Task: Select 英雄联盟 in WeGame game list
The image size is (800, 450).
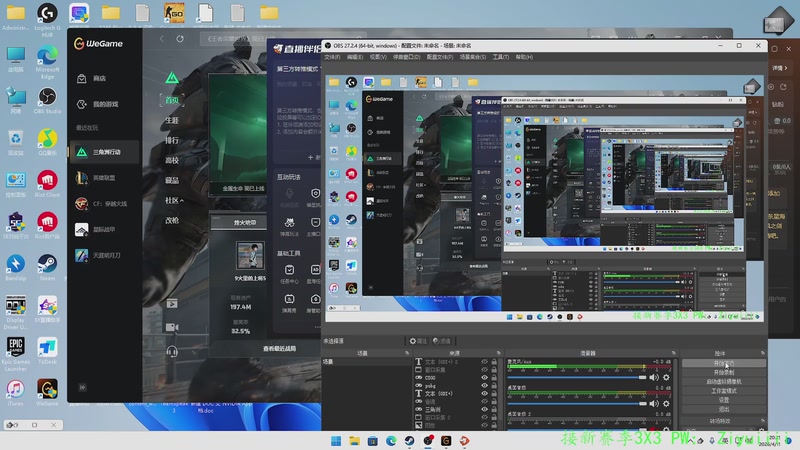Action: click(104, 178)
